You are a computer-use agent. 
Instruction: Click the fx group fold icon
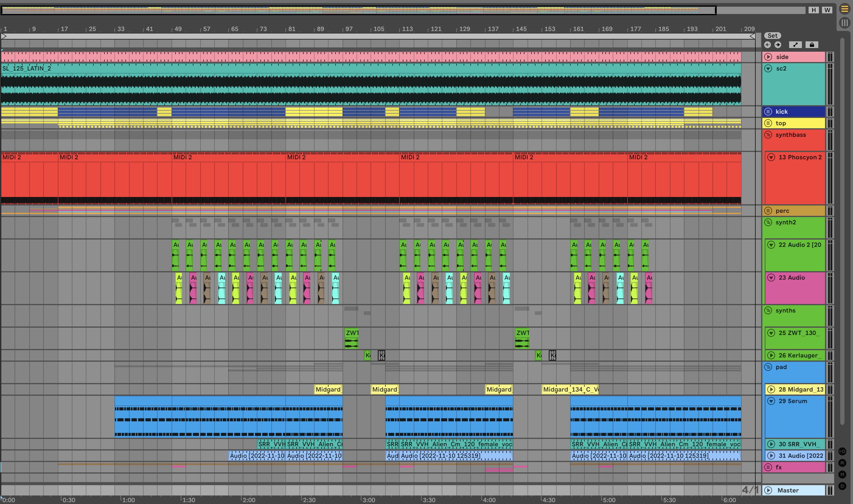[x=768, y=467]
